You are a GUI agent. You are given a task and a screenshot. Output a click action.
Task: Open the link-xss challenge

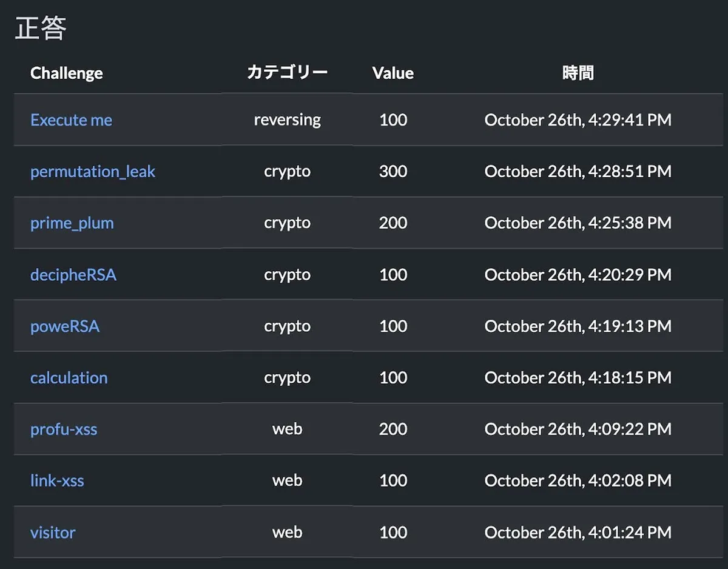point(57,481)
